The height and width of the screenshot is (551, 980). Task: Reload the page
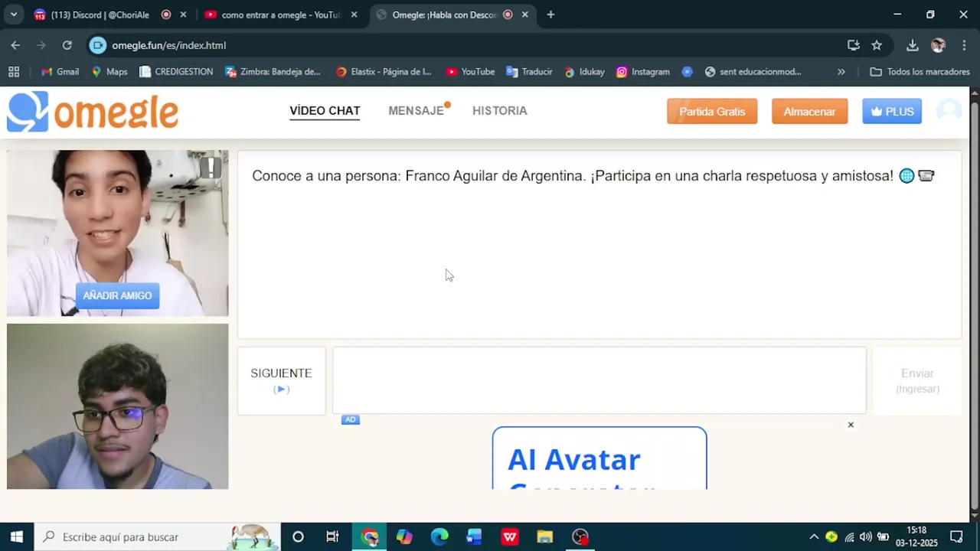(x=67, y=45)
